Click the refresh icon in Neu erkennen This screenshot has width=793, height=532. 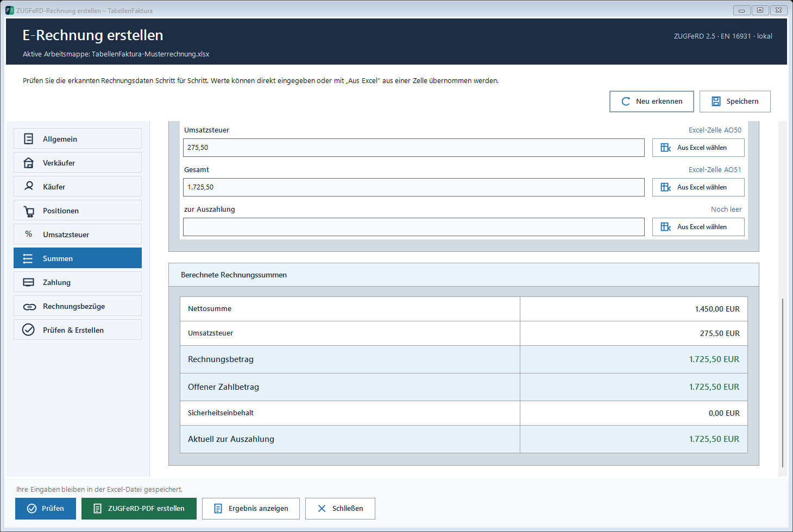click(626, 102)
